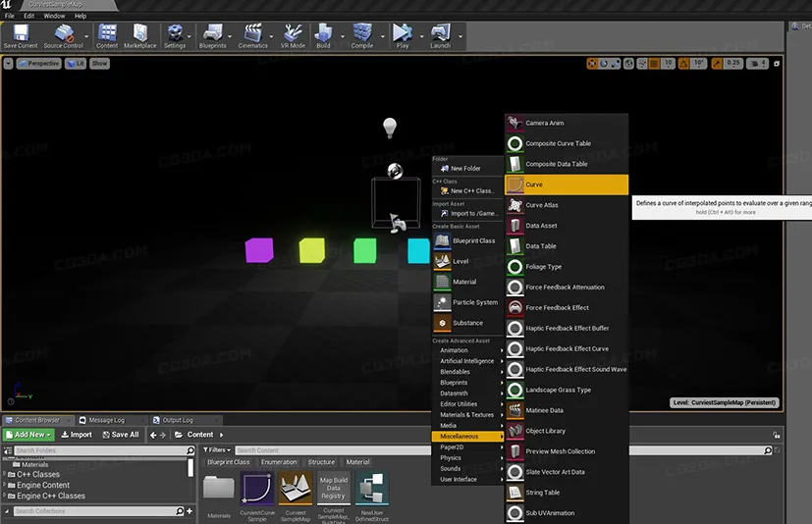Viewport: 812px width, 524px height.
Task: Choose Data Table in the submenu
Action: (567, 246)
